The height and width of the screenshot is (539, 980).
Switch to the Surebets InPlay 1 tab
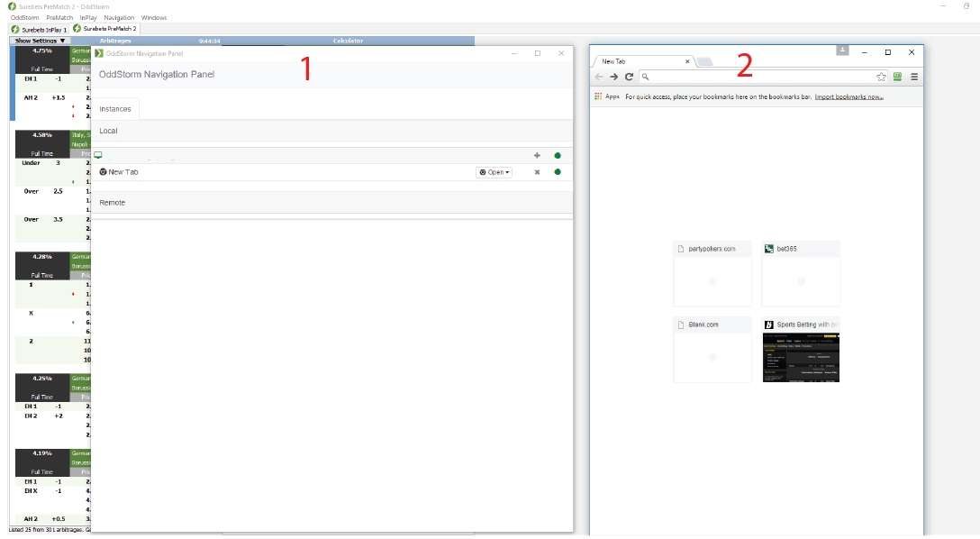pos(39,30)
